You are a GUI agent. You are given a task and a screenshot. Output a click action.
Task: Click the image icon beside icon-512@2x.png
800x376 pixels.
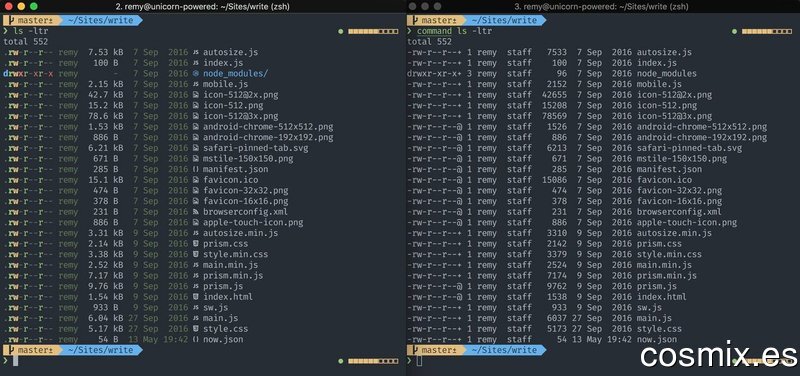(x=196, y=95)
